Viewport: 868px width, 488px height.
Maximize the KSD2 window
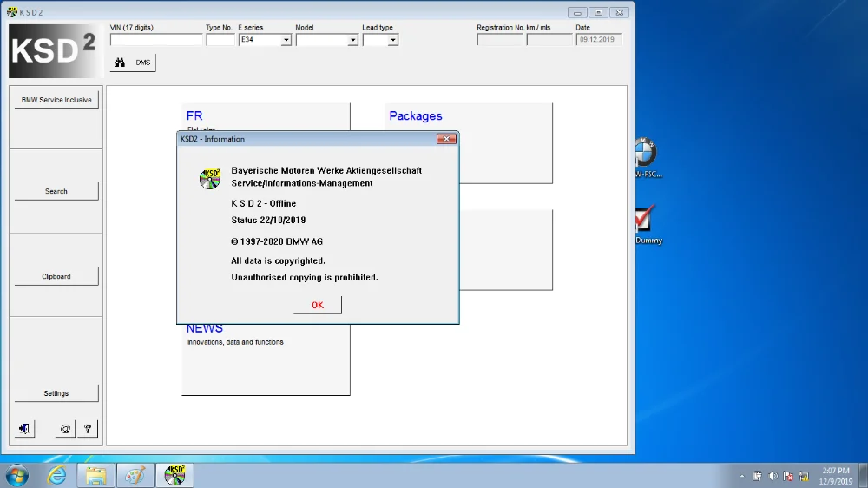pyautogui.click(x=598, y=12)
